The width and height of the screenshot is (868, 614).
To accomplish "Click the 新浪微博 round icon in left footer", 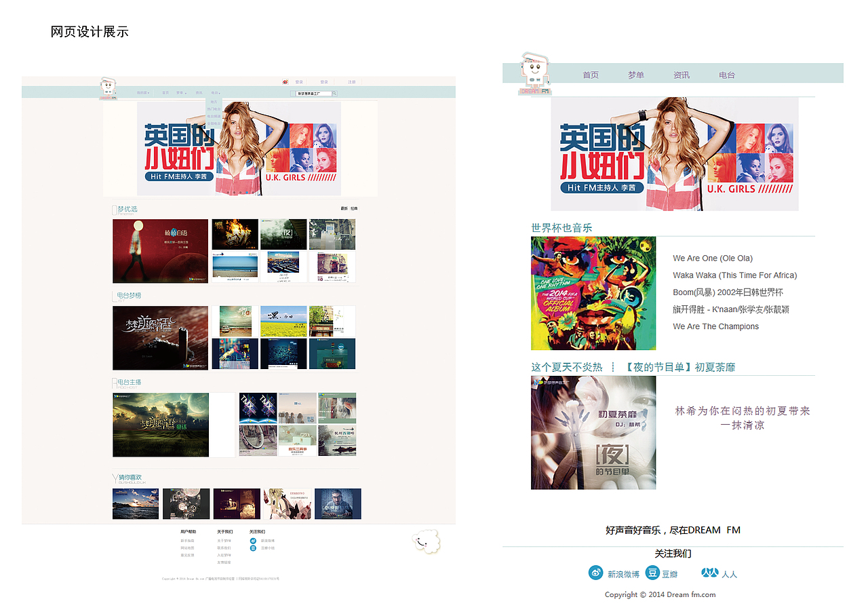I will (253, 541).
